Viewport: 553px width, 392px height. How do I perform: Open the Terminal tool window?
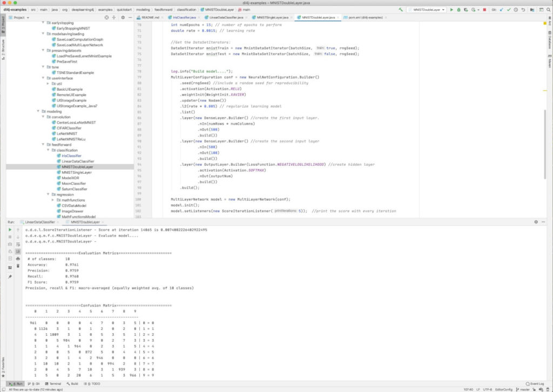[53, 384]
